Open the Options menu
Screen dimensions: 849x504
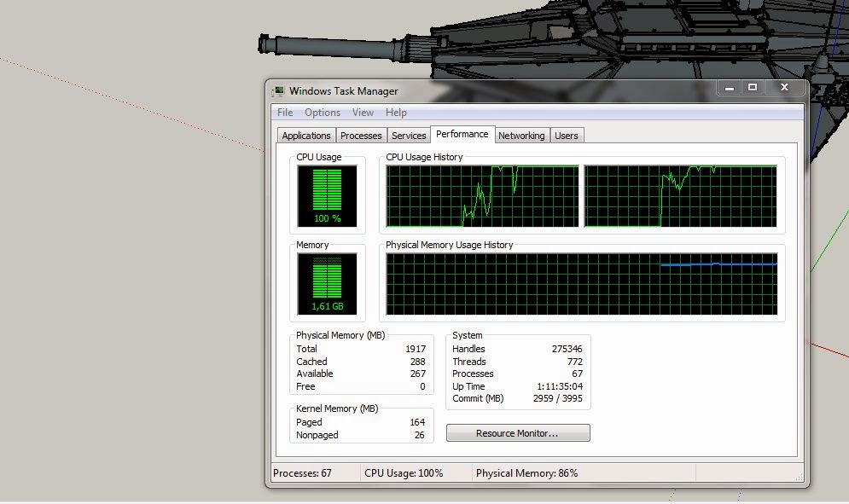pyautogui.click(x=323, y=113)
